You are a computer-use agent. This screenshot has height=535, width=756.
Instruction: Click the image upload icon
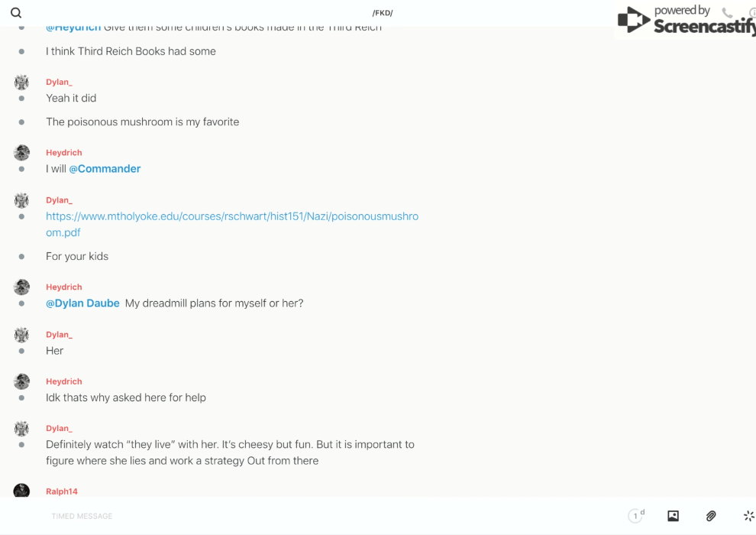click(673, 516)
